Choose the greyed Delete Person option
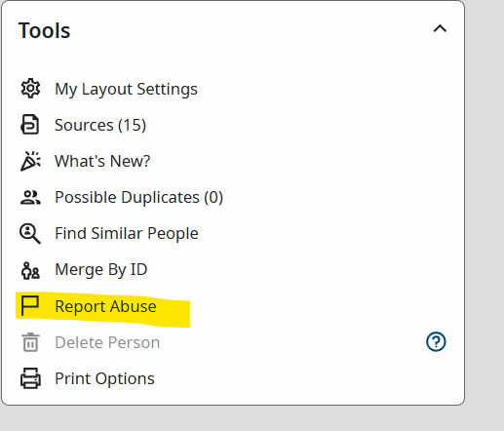Image resolution: width=504 pixels, height=431 pixels. [107, 342]
